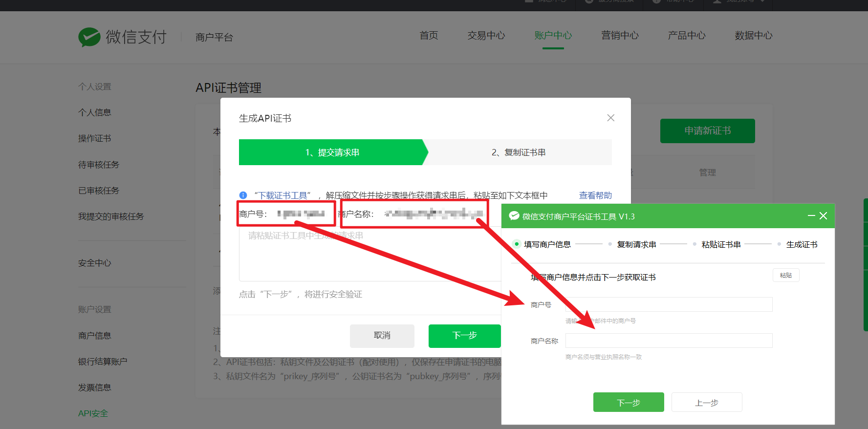Open 安全中心 in the sidebar
This screenshot has height=429, width=868.
pyautogui.click(x=95, y=263)
